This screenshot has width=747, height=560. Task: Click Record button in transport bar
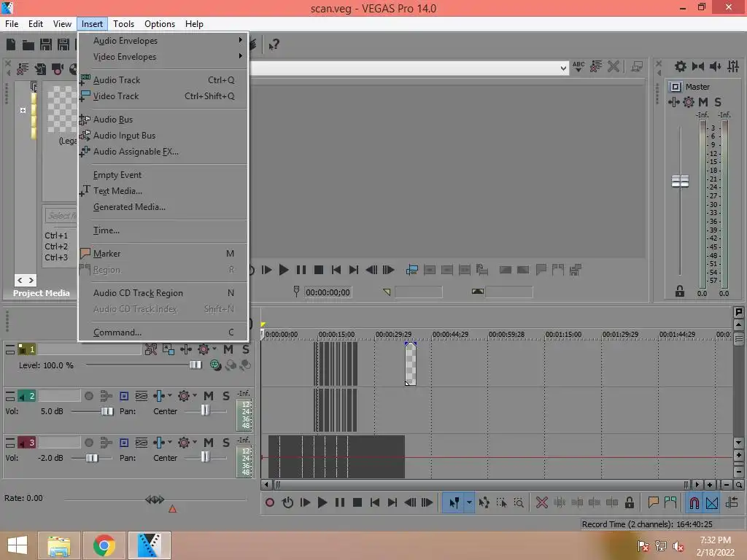270,502
